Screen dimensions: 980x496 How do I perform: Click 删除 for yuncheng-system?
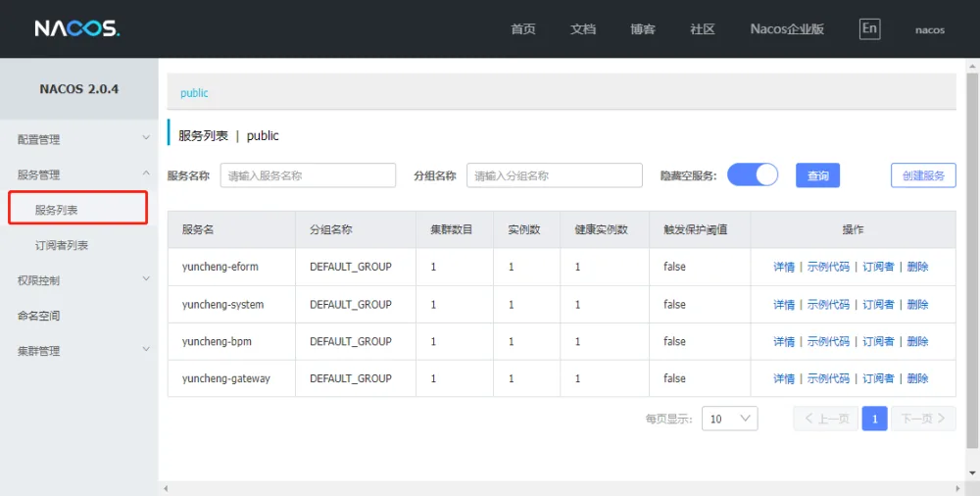(x=917, y=305)
